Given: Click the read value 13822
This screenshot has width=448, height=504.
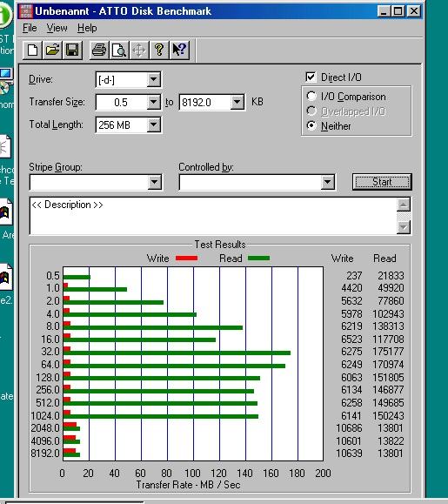Looking at the screenshot, I should tap(391, 441).
